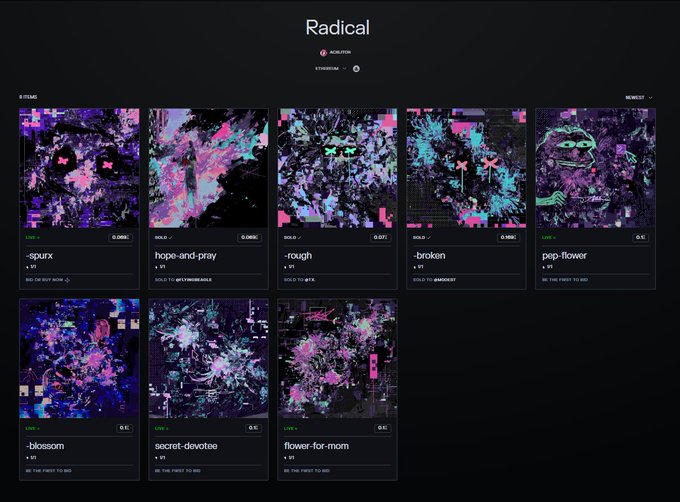This screenshot has width=680, height=502.
Task: Click the artist avatar below Radical title
Action: click(x=323, y=52)
